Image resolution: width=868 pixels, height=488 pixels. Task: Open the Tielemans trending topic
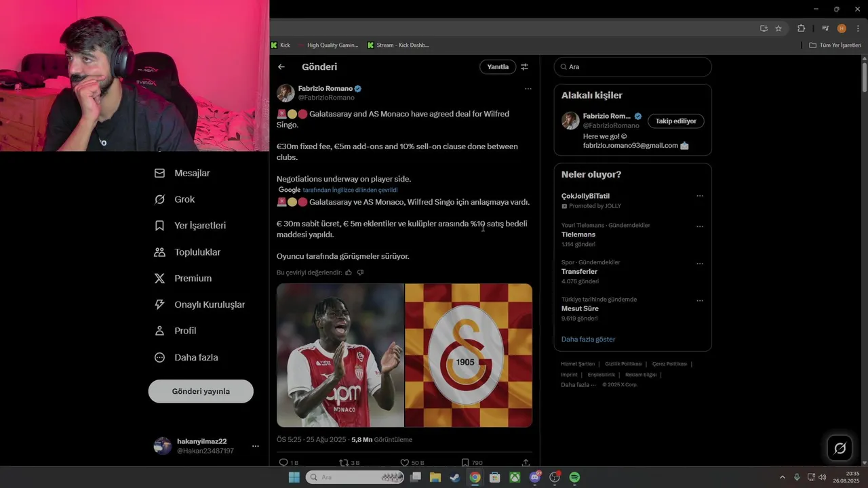coord(578,235)
